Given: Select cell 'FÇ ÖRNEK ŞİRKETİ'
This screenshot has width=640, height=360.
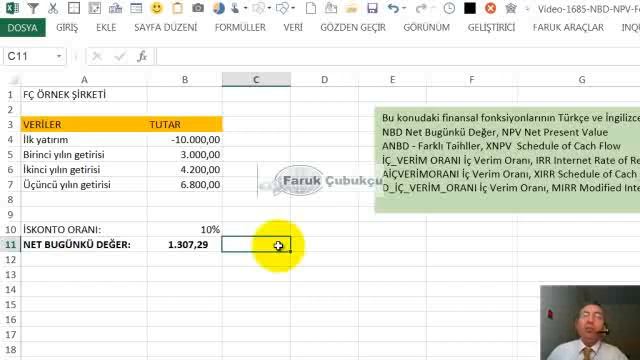Looking at the screenshot, I should pos(84,95).
